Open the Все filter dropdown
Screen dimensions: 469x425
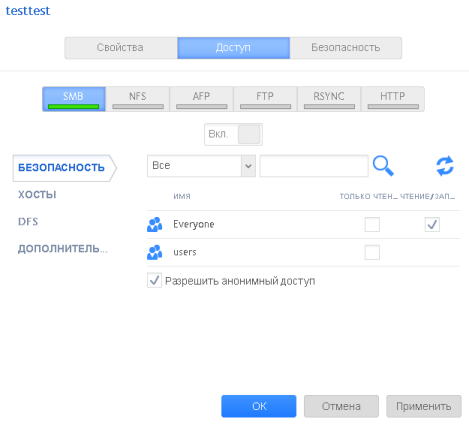pyautogui.click(x=201, y=166)
